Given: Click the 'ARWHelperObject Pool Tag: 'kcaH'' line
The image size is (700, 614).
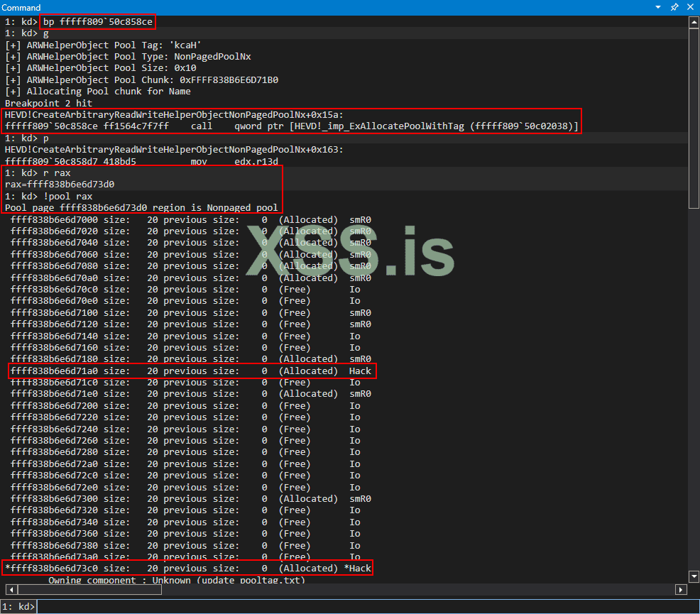Looking at the screenshot, I should coord(103,45).
